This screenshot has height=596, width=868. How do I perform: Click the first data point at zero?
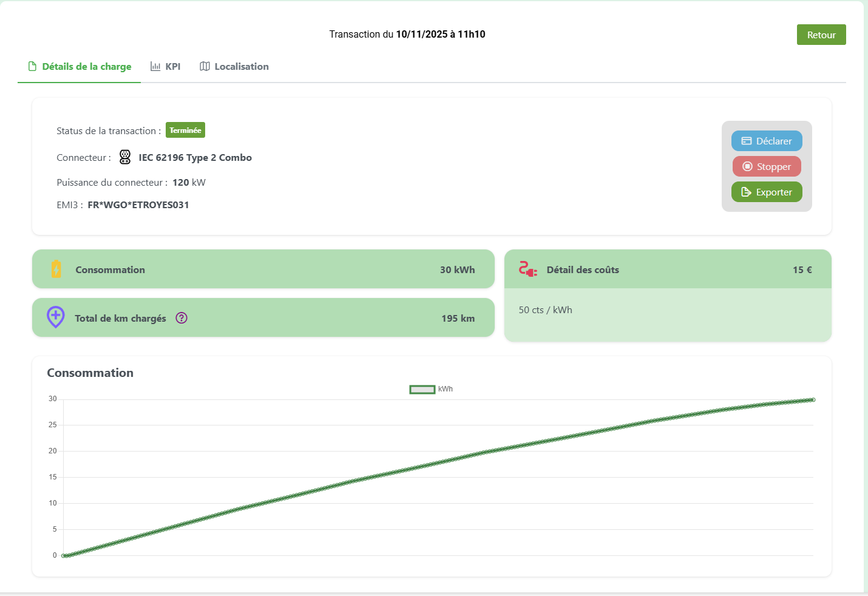(x=64, y=555)
